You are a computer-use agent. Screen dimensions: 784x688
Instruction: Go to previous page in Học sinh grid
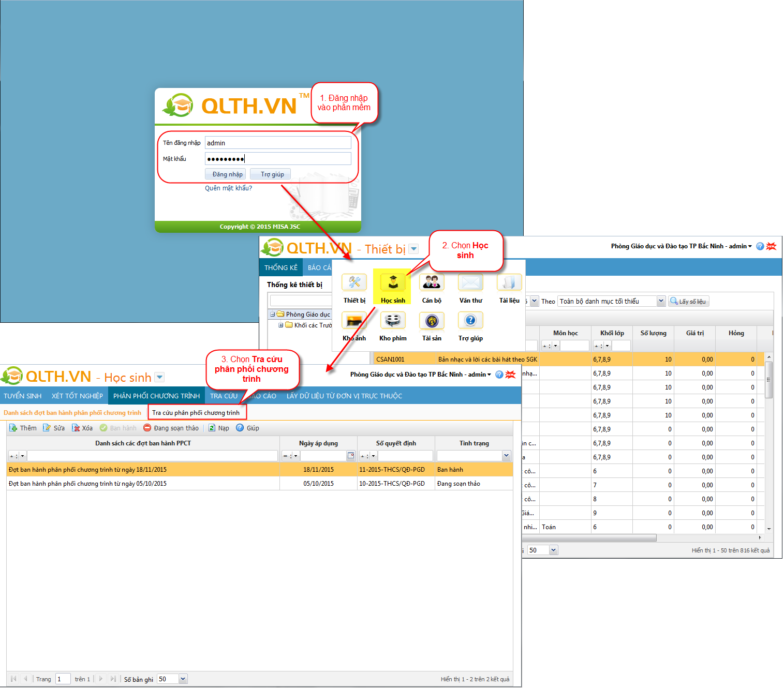(x=25, y=679)
